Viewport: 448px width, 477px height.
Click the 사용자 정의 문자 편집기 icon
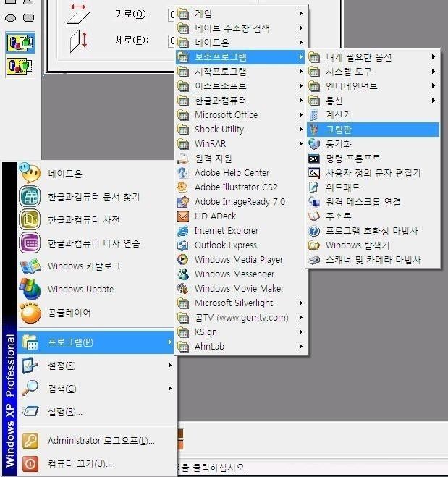tap(314, 173)
